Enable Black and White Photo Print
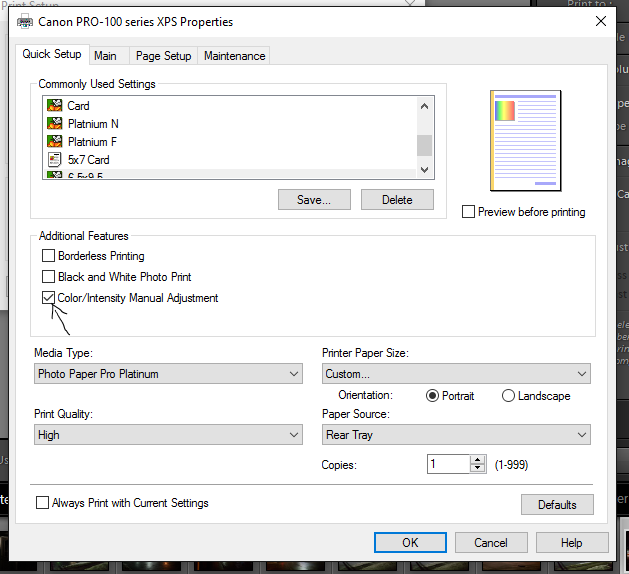 point(48,276)
